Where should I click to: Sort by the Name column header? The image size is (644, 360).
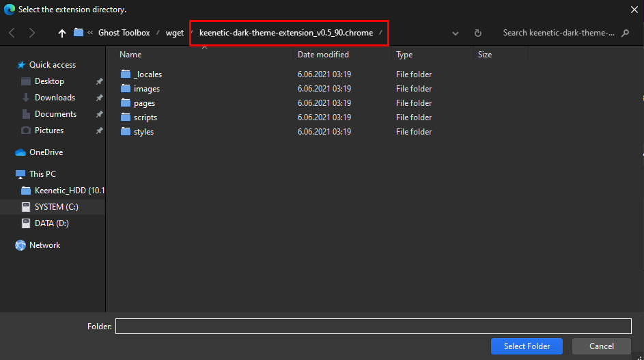tap(130, 55)
